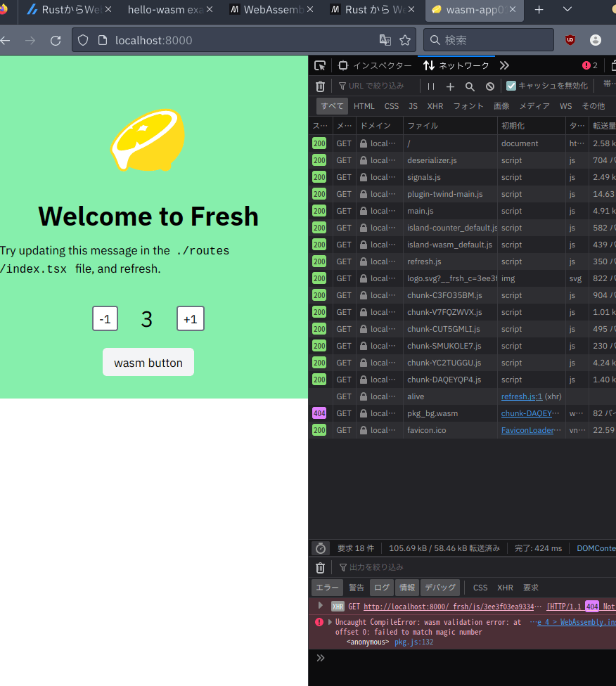This screenshot has height=686, width=616.
Task: Close the wasm-app browser tab
Action: [513, 9]
